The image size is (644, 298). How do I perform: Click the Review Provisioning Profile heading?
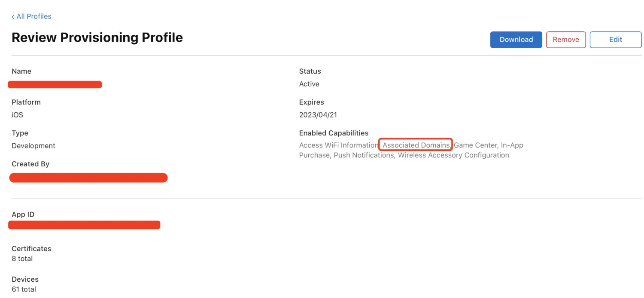[x=97, y=37]
